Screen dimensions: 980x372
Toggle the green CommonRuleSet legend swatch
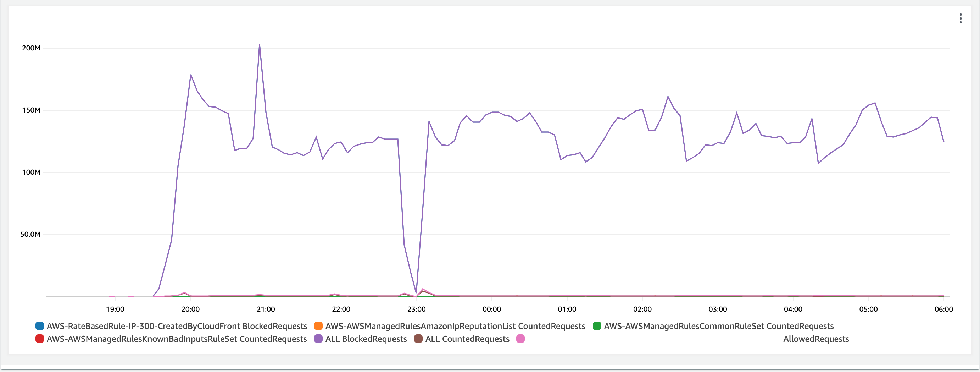pos(597,326)
